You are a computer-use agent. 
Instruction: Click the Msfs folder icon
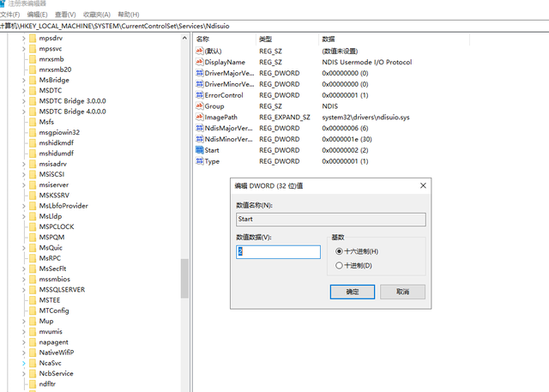tap(33, 122)
